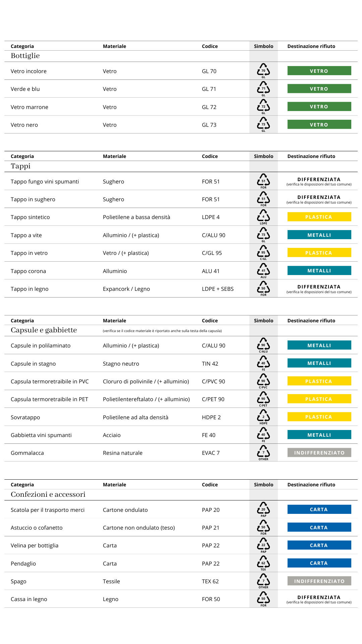Screen dimensions: 362x644
Task: Click the GL 72 recycling symbol icon
Action: [263, 106]
